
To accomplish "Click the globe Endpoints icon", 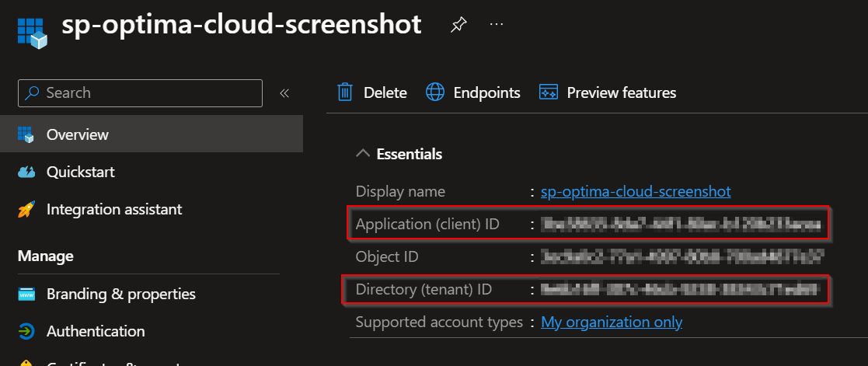I will [x=435, y=92].
